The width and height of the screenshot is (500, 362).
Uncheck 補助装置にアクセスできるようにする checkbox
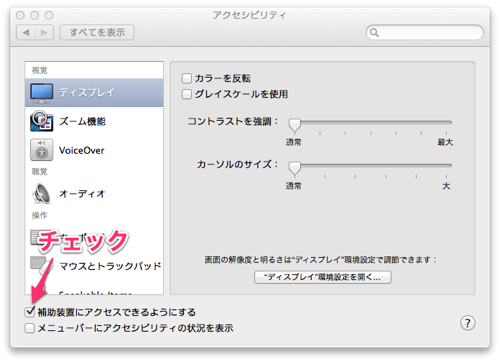click(x=30, y=312)
